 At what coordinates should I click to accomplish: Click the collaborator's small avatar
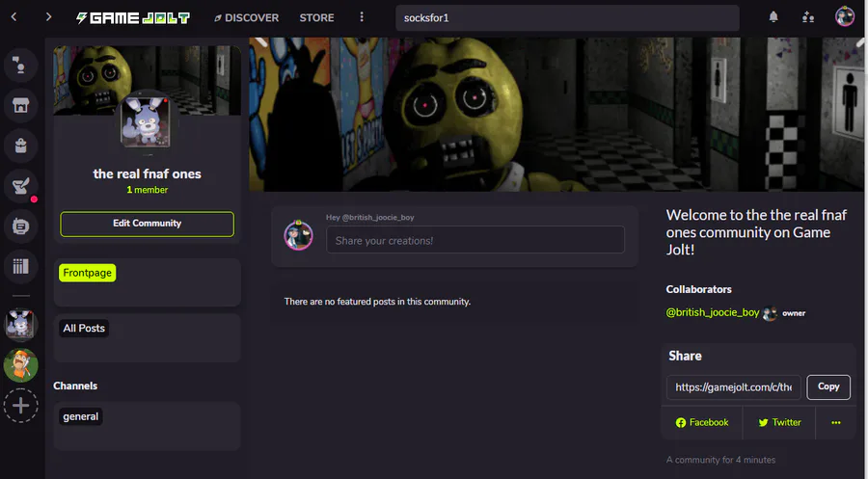pos(770,313)
